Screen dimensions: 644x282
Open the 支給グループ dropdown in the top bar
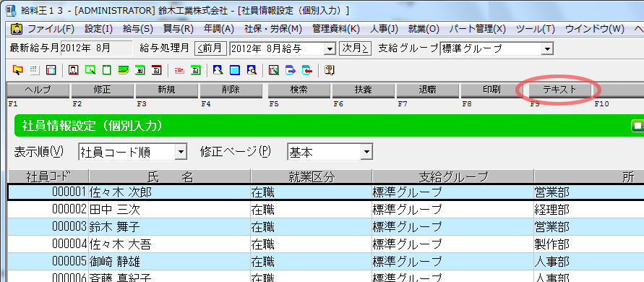pyautogui.click(x=547, y=49)
